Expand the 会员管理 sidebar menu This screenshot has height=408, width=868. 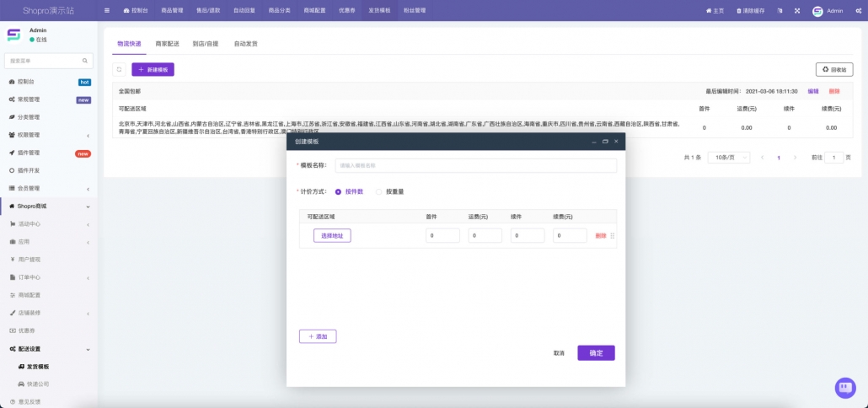49,188
